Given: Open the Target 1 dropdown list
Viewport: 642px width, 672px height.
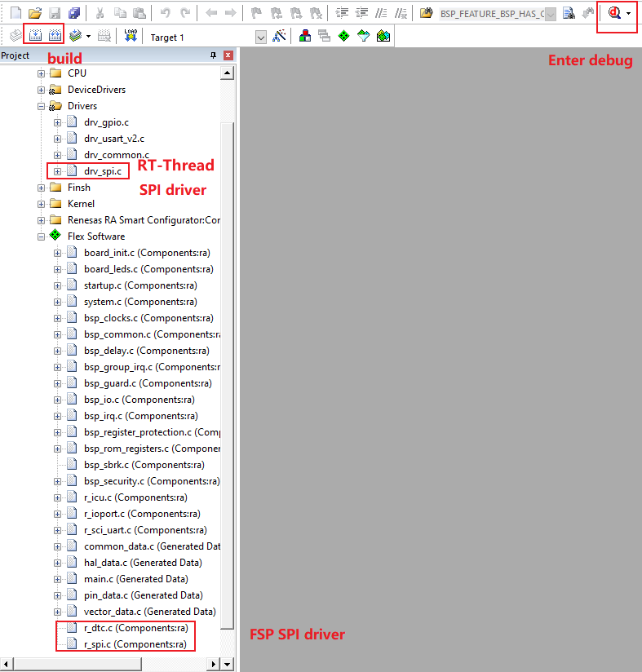Looking at the screenshot, I should [x=261, y=38].
